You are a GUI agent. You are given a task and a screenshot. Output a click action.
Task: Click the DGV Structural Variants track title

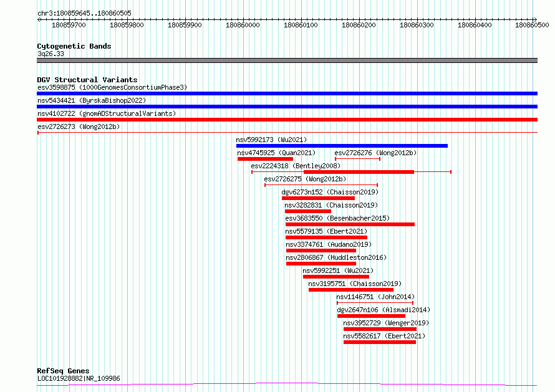click(87, 80)
